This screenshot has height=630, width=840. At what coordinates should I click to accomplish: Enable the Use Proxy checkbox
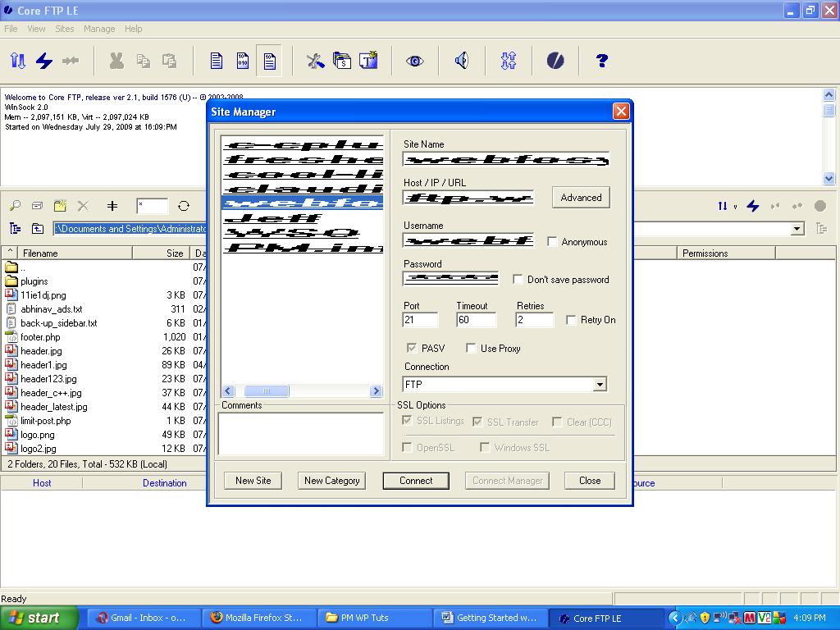tap(471, 348)
